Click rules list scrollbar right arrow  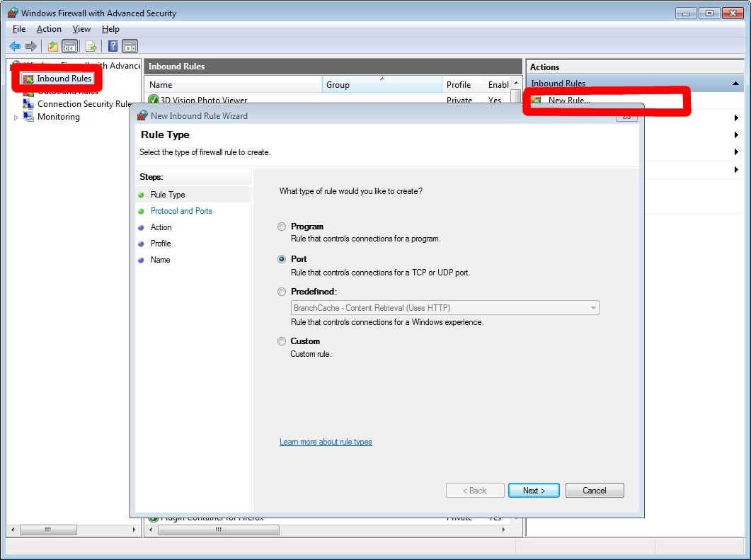(503, 530)
